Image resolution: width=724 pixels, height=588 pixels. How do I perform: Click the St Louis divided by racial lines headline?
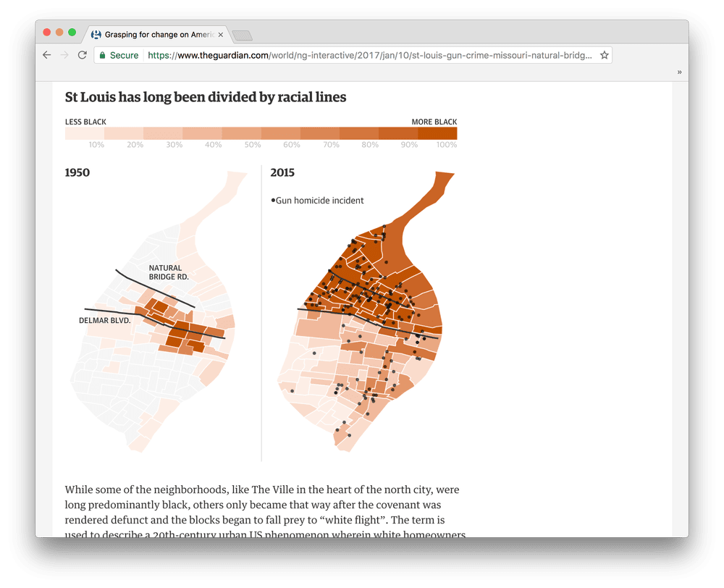206,97
